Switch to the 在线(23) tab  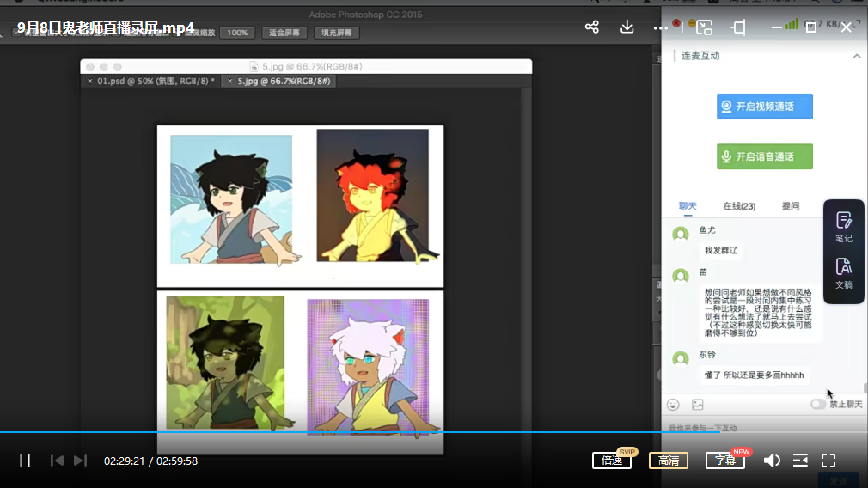[x=739, y=206]
